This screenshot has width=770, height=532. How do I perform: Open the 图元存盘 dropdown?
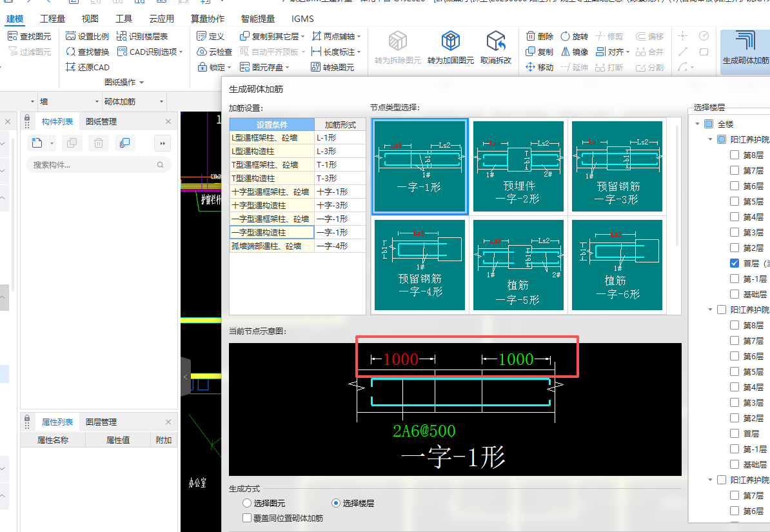click(x=287, y=68)
